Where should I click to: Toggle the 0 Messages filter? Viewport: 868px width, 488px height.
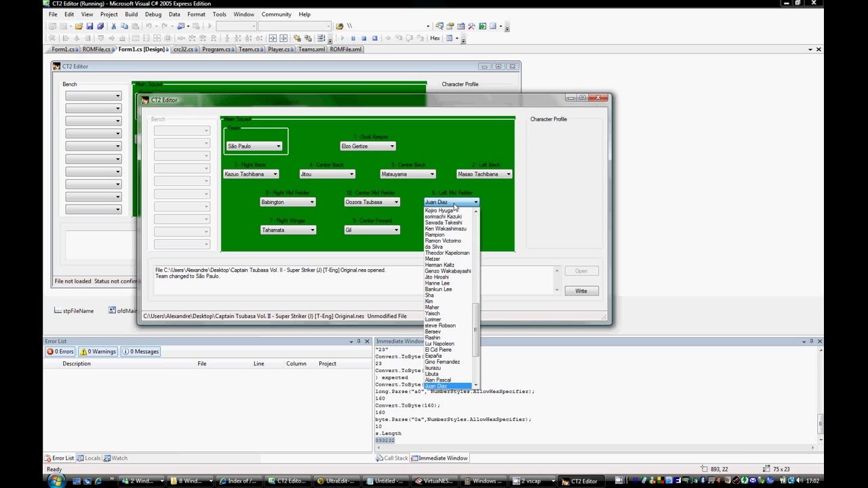tap(140, 352)
